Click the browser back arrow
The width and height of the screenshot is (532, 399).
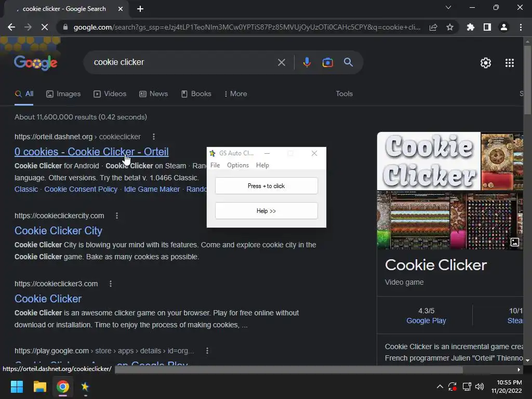click(x=11, y=27)
